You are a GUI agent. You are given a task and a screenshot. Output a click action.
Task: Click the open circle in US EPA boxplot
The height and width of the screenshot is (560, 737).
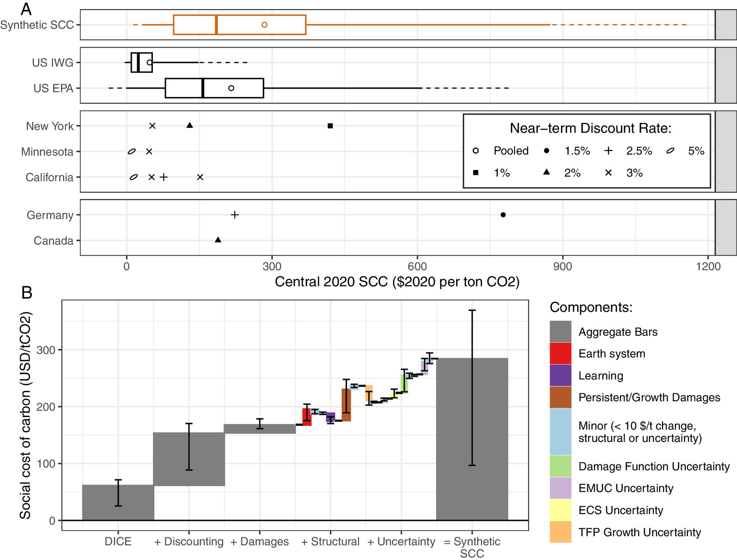231,88
